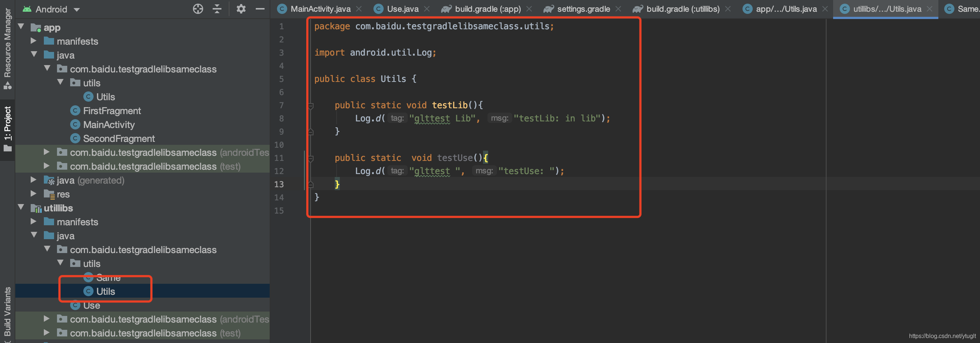The width and height of the screenshot is (980, 343).
Task: Click the java (generated) folder icon
Action: (x=49, y=180)
